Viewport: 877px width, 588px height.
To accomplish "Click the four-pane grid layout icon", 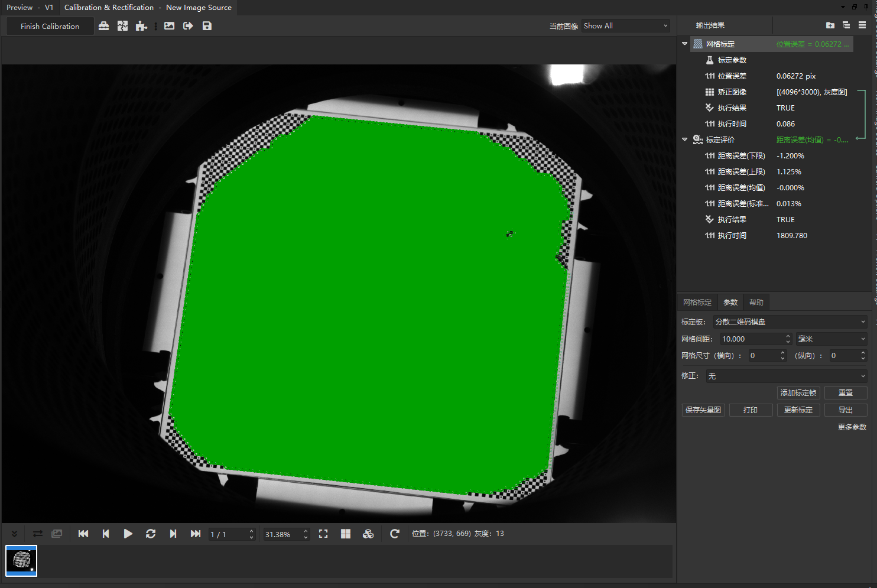I will pos(346,534).
